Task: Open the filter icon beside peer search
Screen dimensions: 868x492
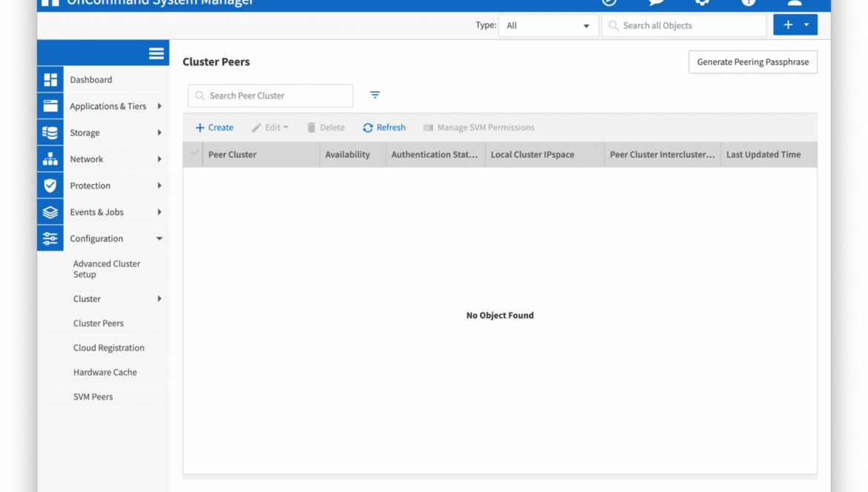Action: pyautogui.click(x=375, y=95)
